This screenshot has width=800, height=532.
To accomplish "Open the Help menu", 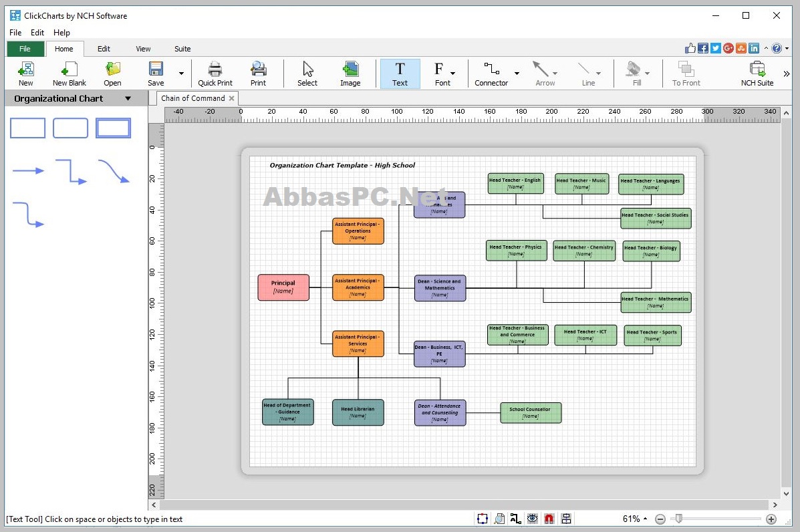I will [x=61, y=33].
